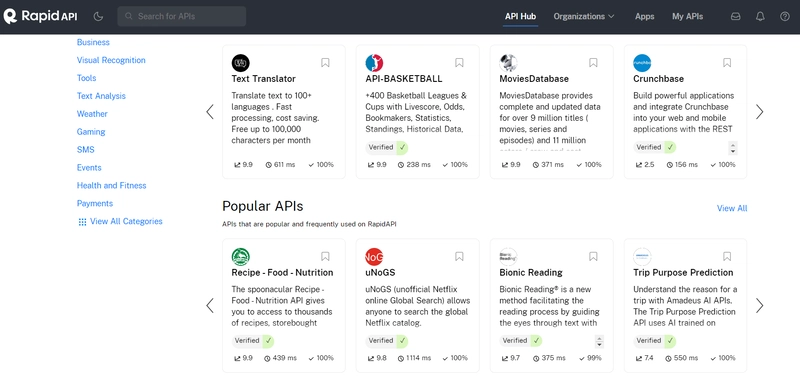Bookmark the Recipe - Food - Nutrition API
This screenshot has width=800, height=392.
pyautogui.click(x=325, y=256)
